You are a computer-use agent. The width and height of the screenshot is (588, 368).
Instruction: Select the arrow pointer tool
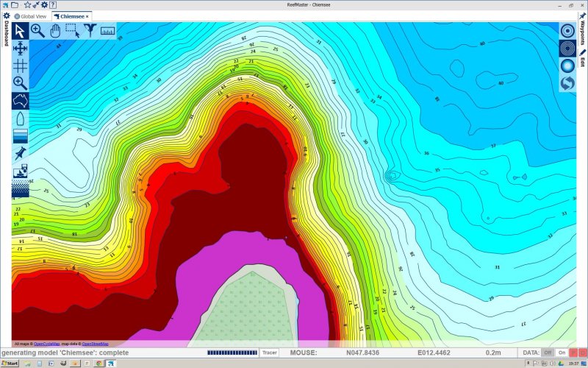pyautogui.click(x=20, y=30)
